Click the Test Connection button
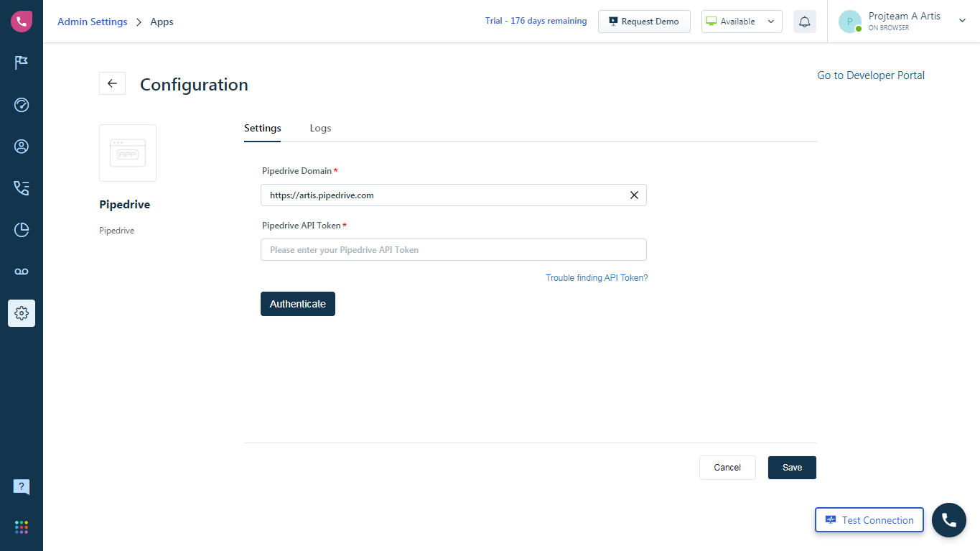The height and width of the screenshot is (551, 980). click(869, 520)
